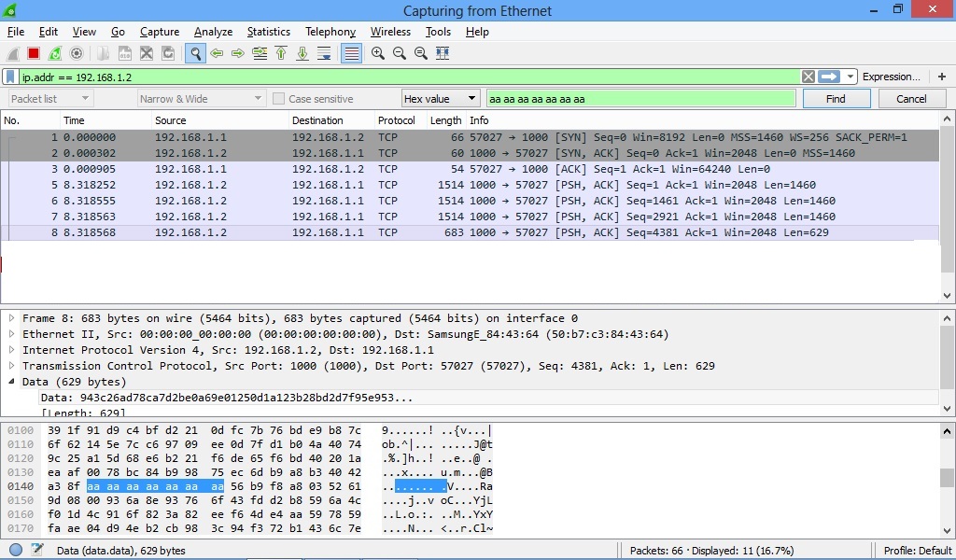The image size is (956, 560).
Task: Click the hex search value field
Action: pyautogui.click(x=640, y=99)
